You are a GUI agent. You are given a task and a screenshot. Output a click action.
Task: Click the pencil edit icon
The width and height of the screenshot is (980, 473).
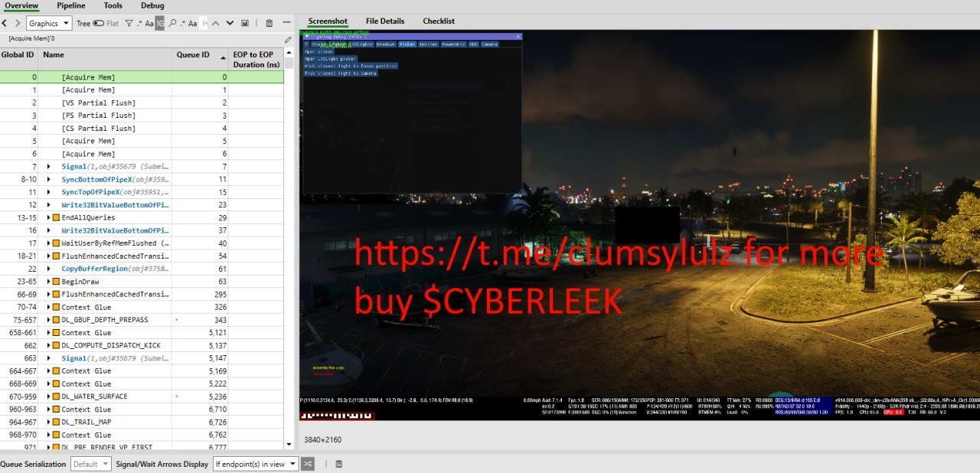pos(288,39)
